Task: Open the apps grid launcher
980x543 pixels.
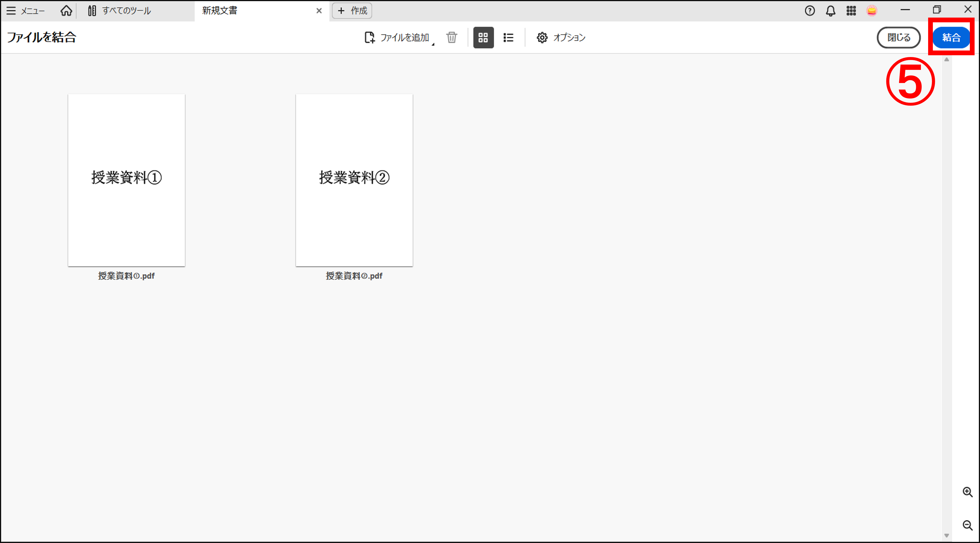Action: click(851, 11)
